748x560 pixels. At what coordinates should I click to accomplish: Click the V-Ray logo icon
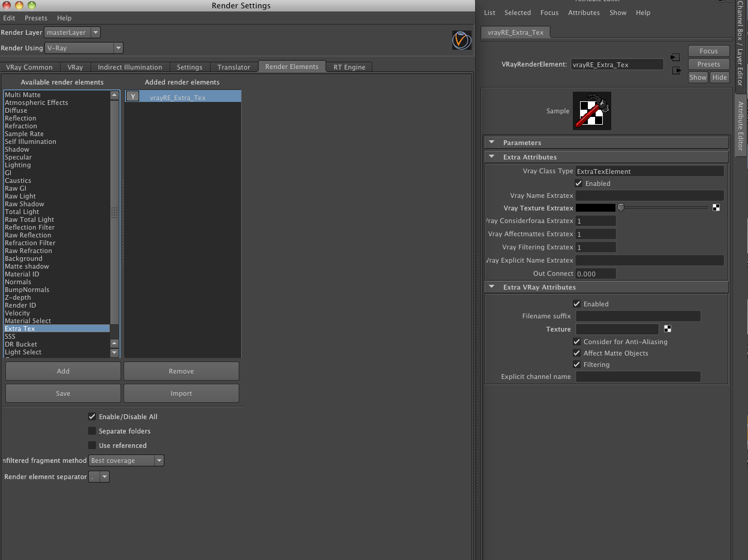click(x=461, y=40)
